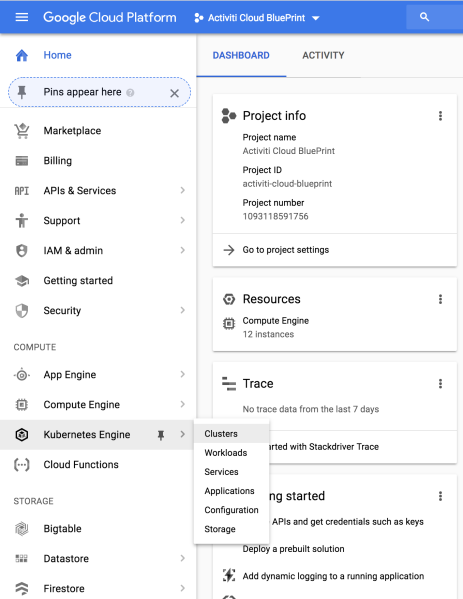
Task: Click the search magnifier icon
Action: coord(424,17)
